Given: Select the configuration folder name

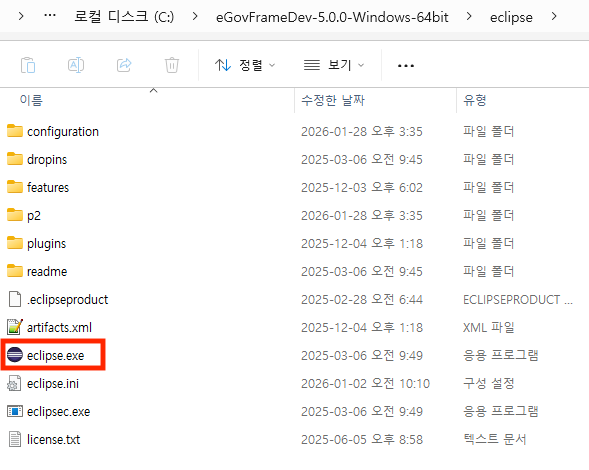Looking at the screenshot, I should click(63, 132).
